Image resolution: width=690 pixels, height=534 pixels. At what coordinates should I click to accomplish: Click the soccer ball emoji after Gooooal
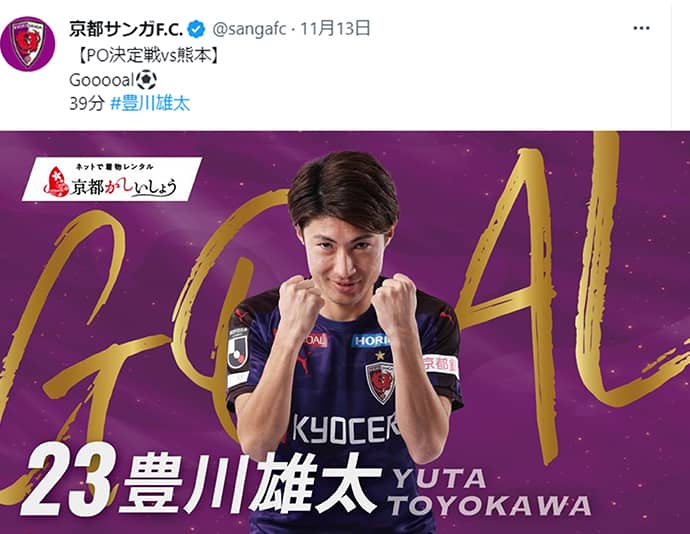[146, 80]
